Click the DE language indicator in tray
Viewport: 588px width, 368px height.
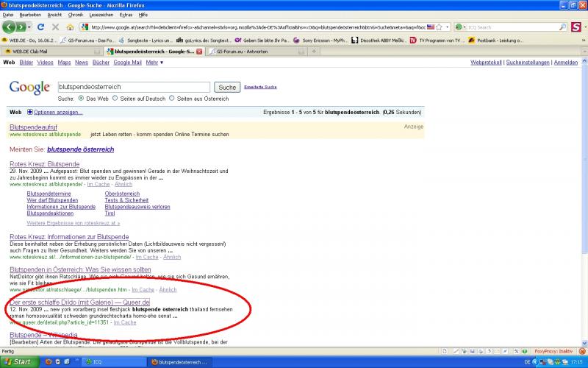point(527,362)
